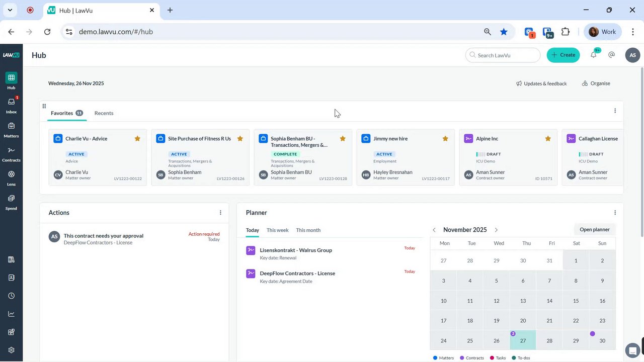Select November 27 in the calendar
This screenshot has width=644, height=362.
pyautogui.click(x=523, y=340)
